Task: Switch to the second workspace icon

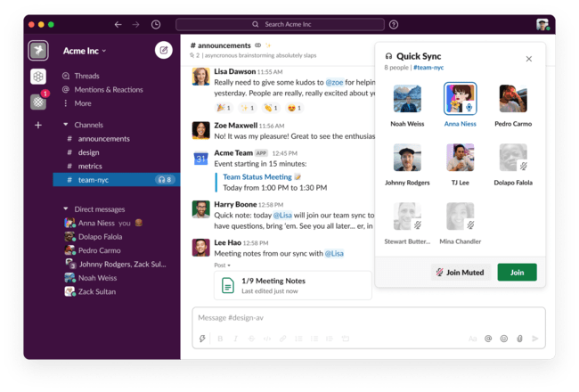Action: [38, 77]
